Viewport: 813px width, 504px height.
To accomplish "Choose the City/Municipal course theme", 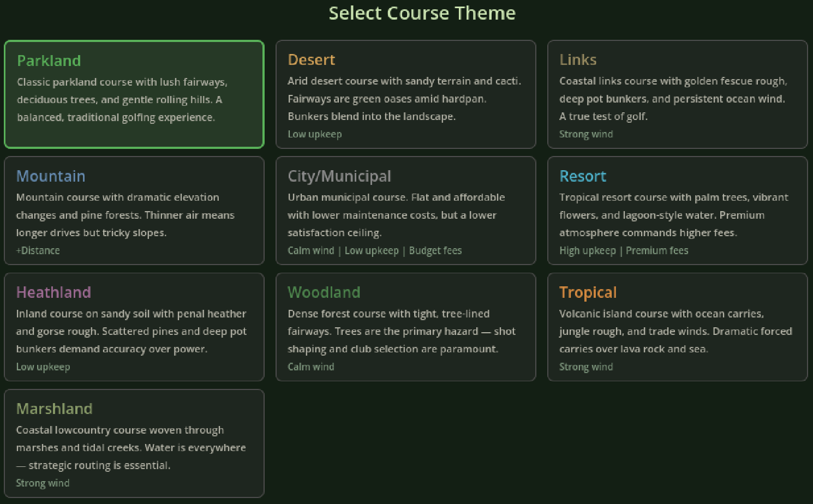I will [405, 211].
